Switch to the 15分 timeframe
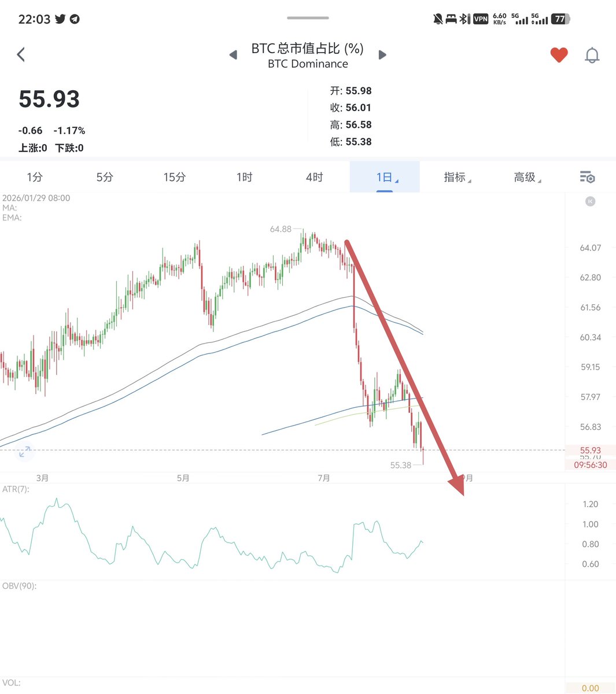The width and height of the screenshot is (616, 694). coord(174,177)
